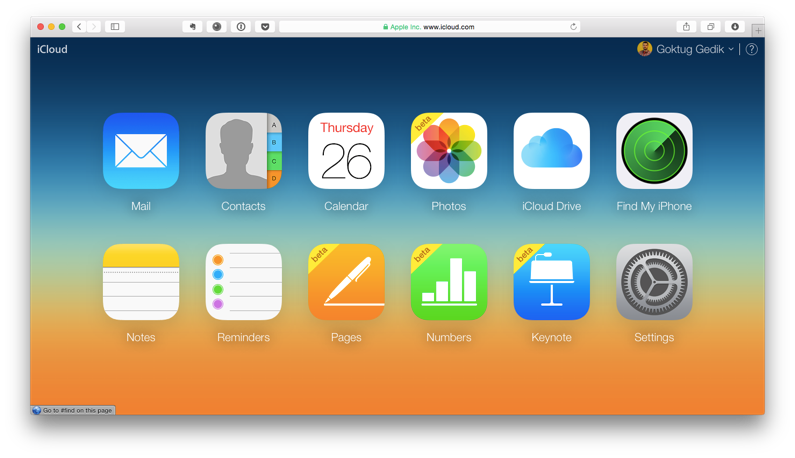Reload the page in the address bar
This screenshot has height=458, width=795.
573,27
